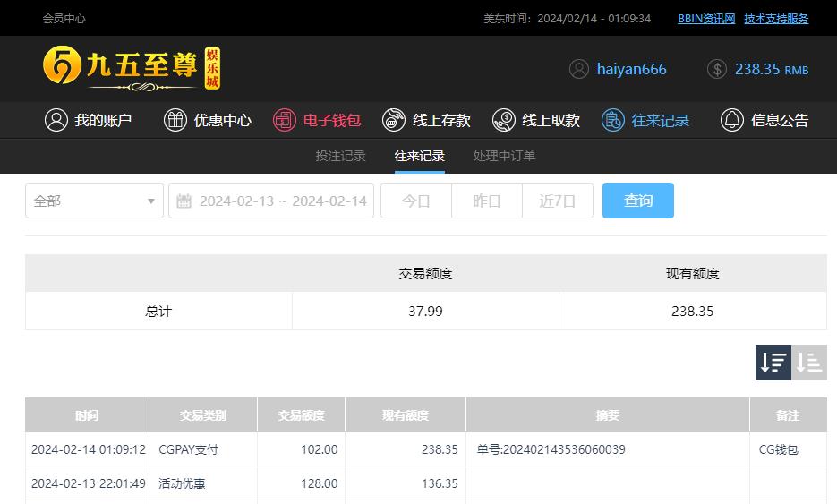Open 往来记录 in main navigation
Viewport: 837px width, 504px height.
[x=645, y=120]
